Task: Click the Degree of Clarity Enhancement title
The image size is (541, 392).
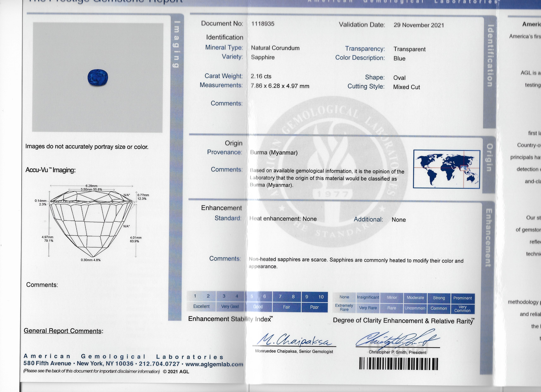Action: click(404, 321)
